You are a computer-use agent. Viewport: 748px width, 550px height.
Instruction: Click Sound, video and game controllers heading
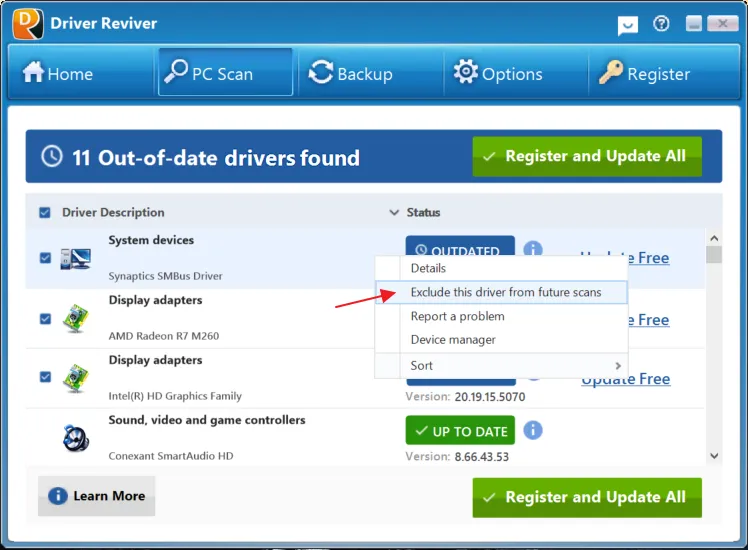click(x=207, y=420)
